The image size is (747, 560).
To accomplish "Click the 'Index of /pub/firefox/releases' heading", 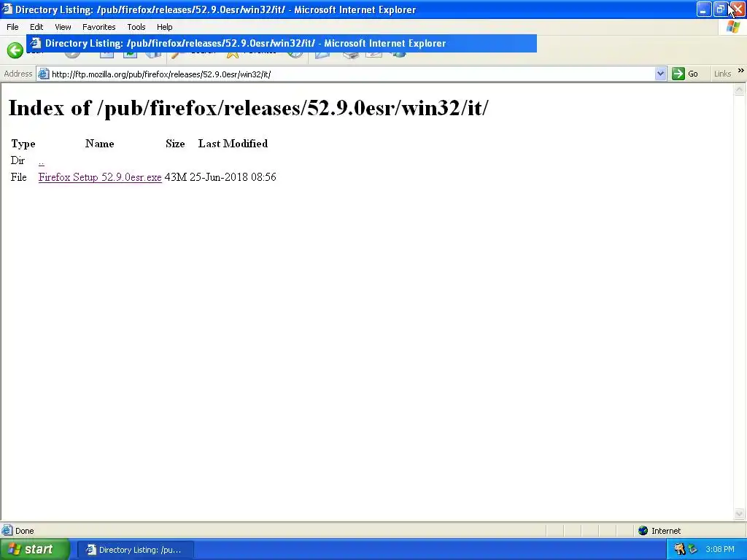I will coord(248,108).
